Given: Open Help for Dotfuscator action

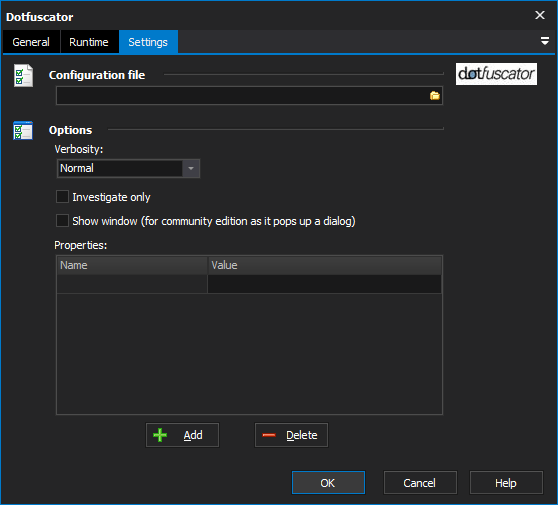Looking at the screenshot, I should tap(506, 483).
